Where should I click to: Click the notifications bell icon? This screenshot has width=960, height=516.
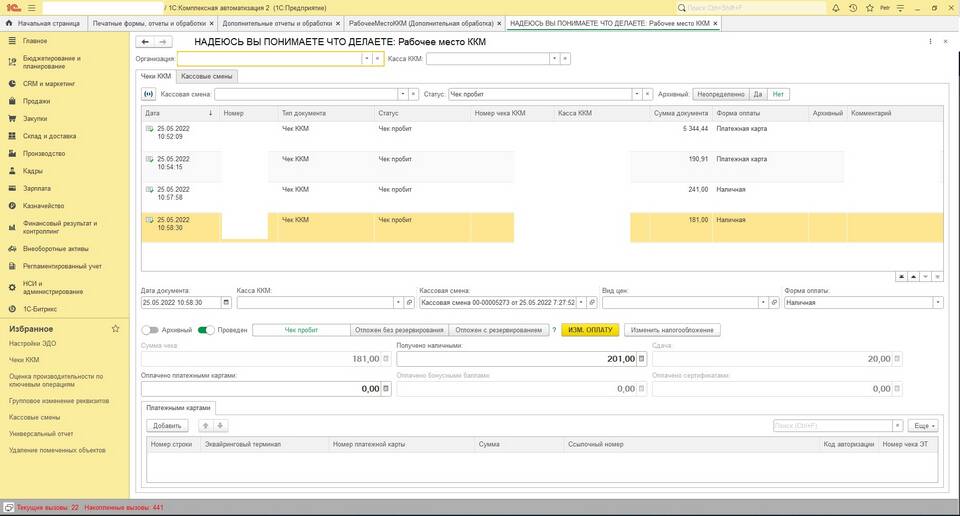836,8
